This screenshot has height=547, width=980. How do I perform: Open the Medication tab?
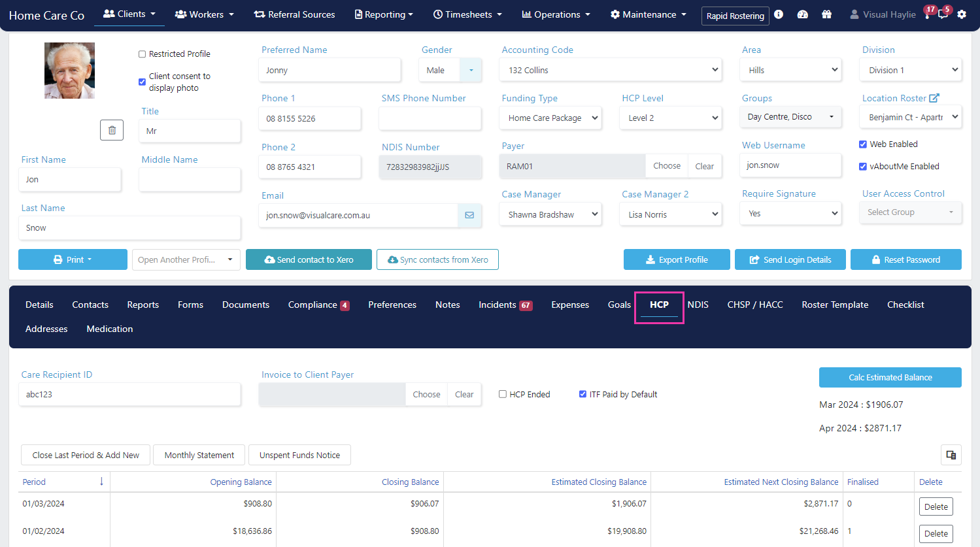pyautogui.click(x=110, y=329)
